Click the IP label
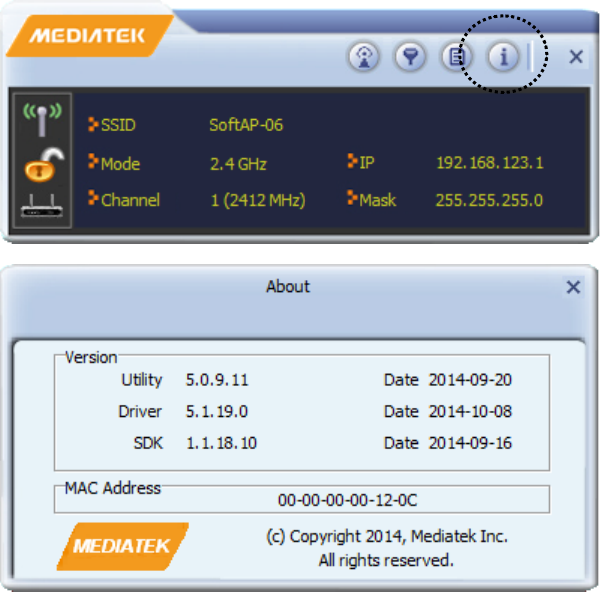The height and width of the screenshot is (592, 601). click(x=366, y=162)
